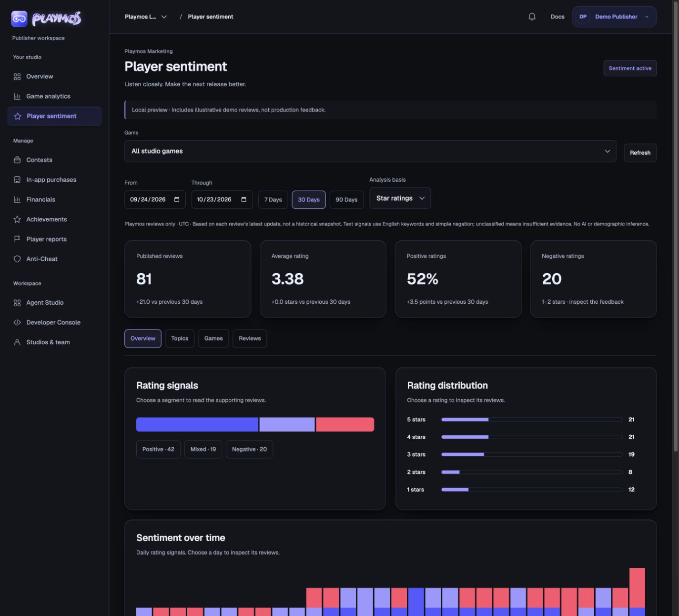Switch to the Topics tab
The width and height of the screenshot is (679, 616).
180,339
